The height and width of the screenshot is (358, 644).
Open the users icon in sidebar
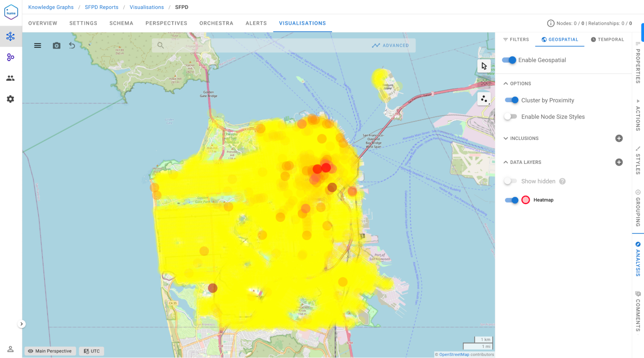(x=10, y=78)
